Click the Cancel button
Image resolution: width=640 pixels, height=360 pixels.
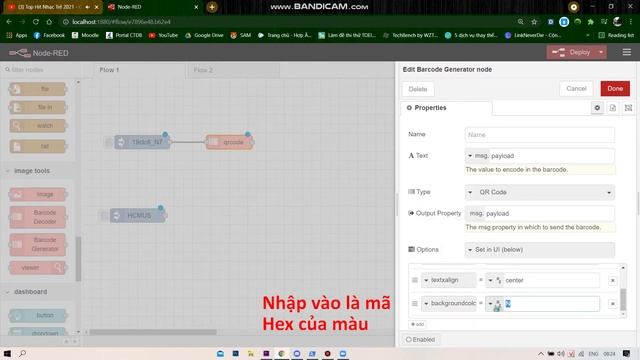pos(576,89)
